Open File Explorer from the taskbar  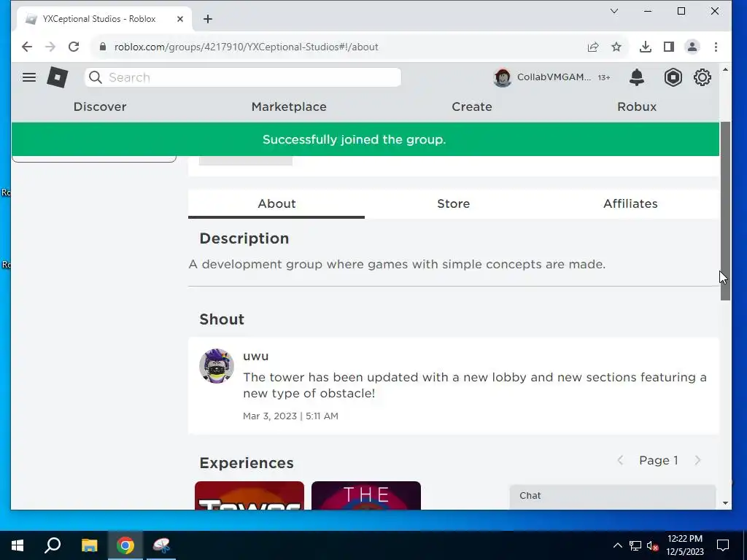[89, 545]
